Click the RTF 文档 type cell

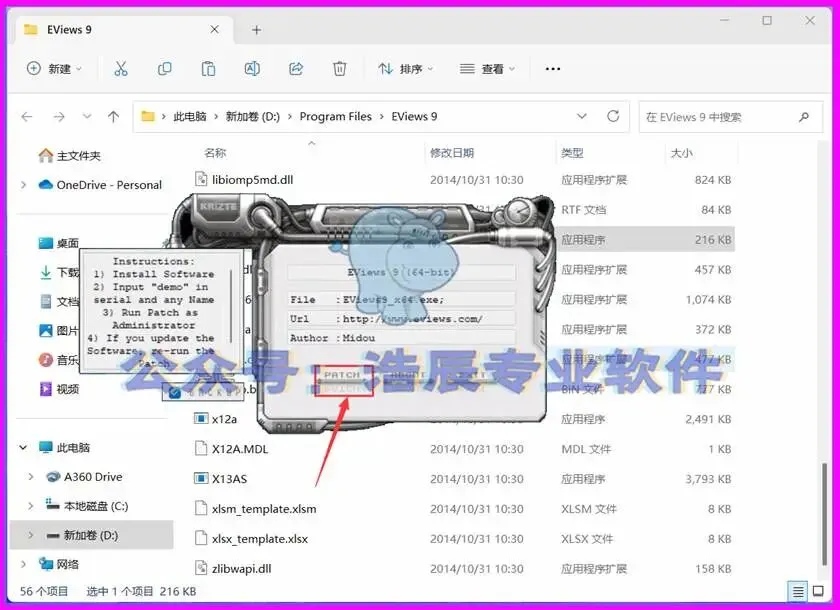click(583, 210)
